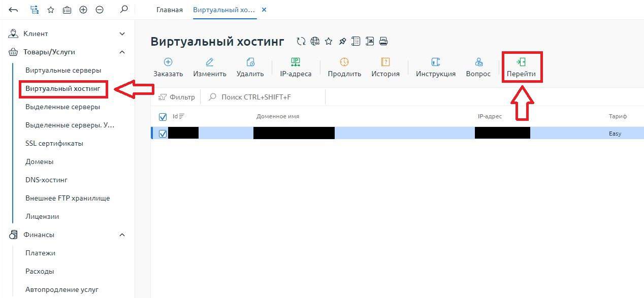Open IP-адреса for selected service

(x=296, y=68)
